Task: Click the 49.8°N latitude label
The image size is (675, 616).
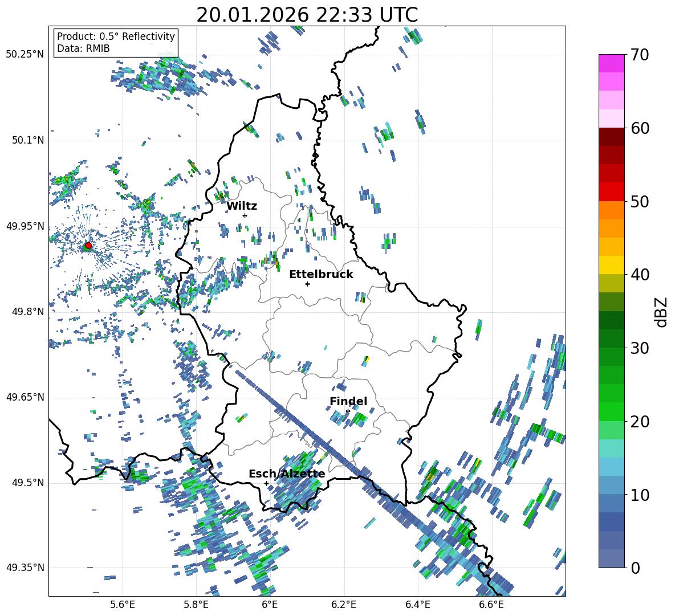Action: 27,312
